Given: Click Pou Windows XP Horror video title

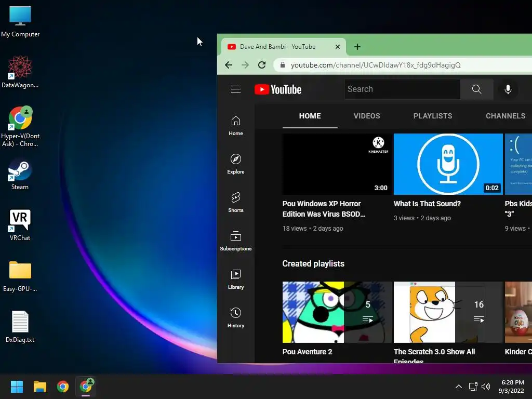Looking at the screenshot, I should (324, 209).
